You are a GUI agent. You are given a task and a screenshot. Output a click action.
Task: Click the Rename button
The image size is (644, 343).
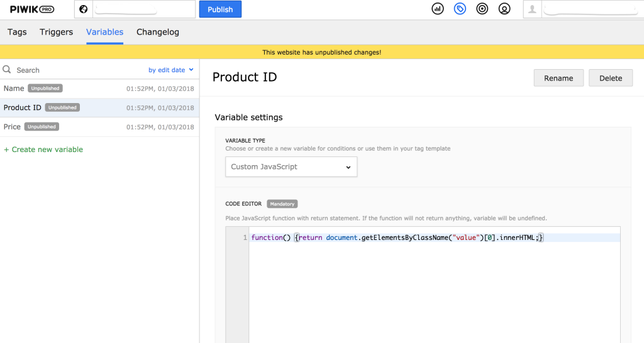tap(558, 78)
